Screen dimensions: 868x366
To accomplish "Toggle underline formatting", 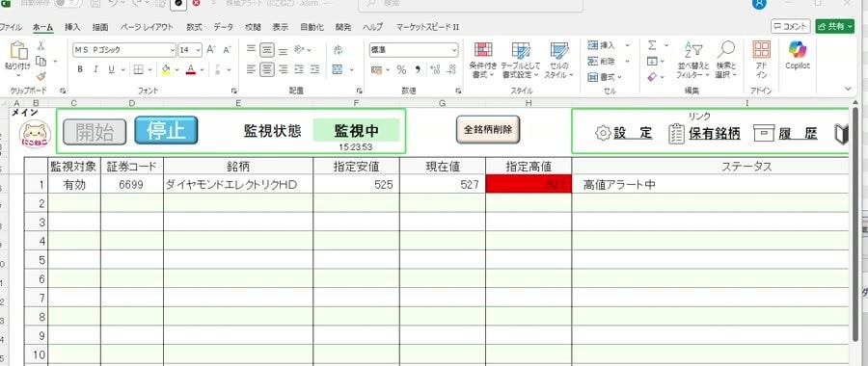I will click(x=111, y=69).
